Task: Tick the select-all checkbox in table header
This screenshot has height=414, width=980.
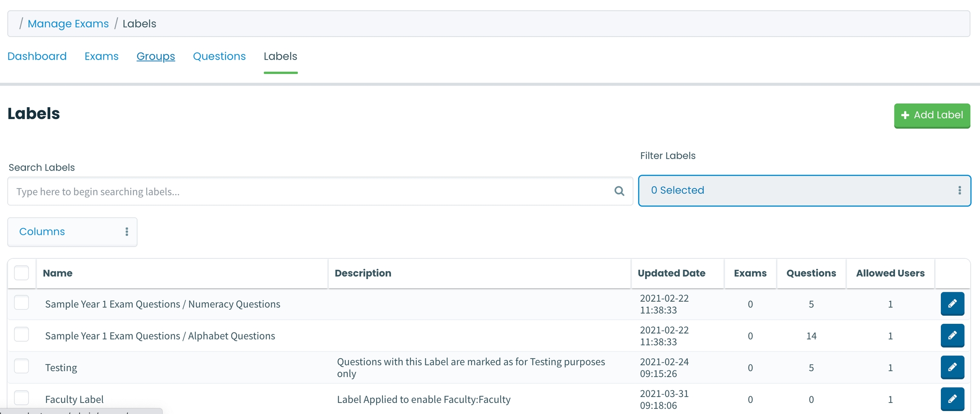Action: click(21, 273)
